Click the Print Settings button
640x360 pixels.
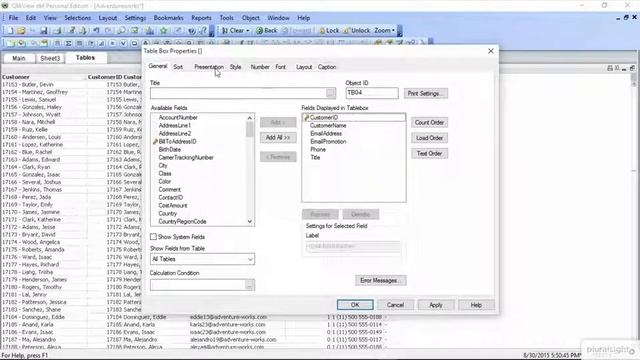(x=425, y=93)
